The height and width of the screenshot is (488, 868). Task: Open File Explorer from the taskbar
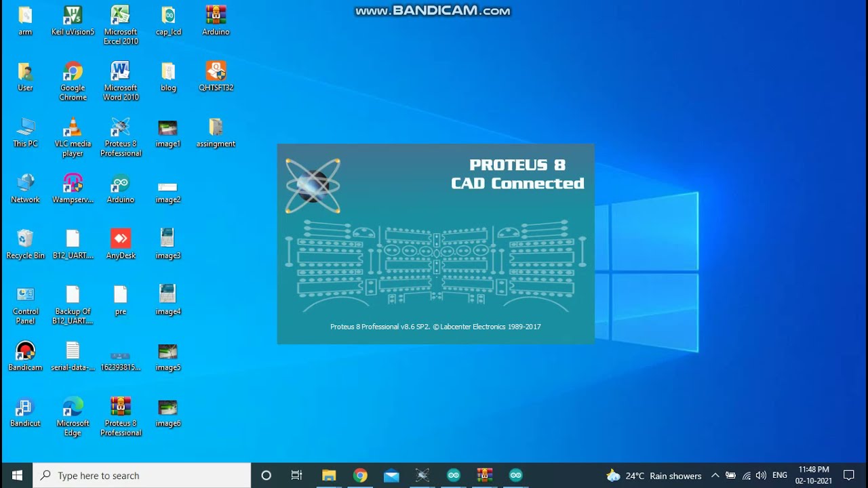pyautogui.click(x=329, y=475)
